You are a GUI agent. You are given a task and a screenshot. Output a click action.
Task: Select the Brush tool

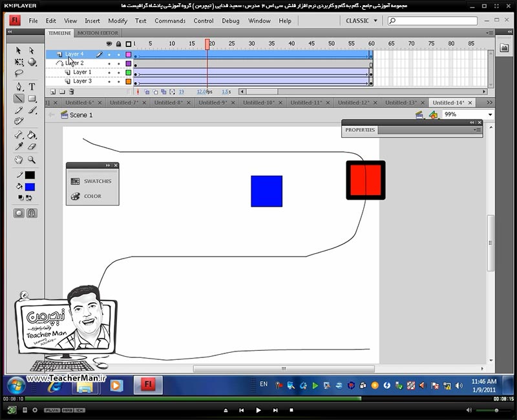pyautogui.click(x=32, y=110)
